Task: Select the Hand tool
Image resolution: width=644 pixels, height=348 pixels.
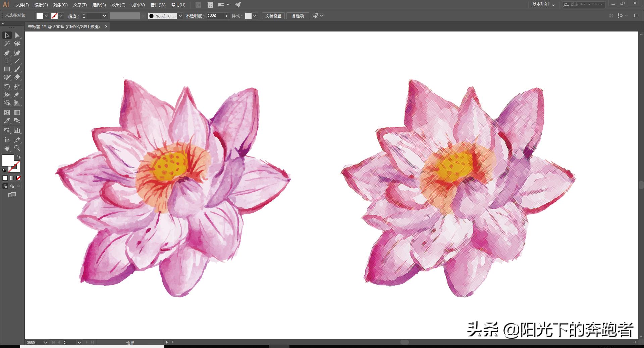Action: click(7, 148)
